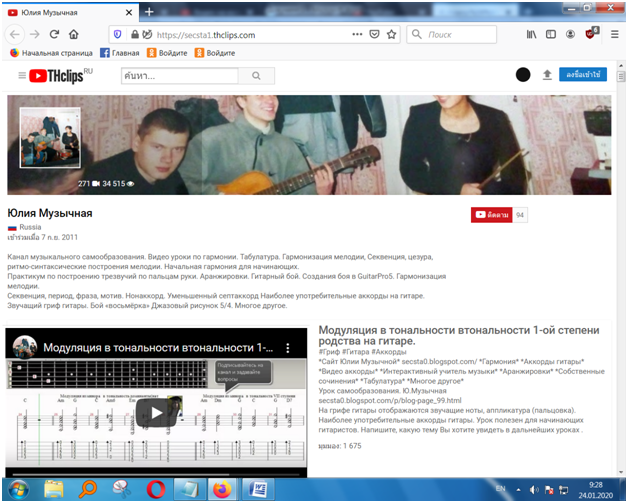Click the video progress bar
Screen dimensions: 628x503
[x=156, y=475]
